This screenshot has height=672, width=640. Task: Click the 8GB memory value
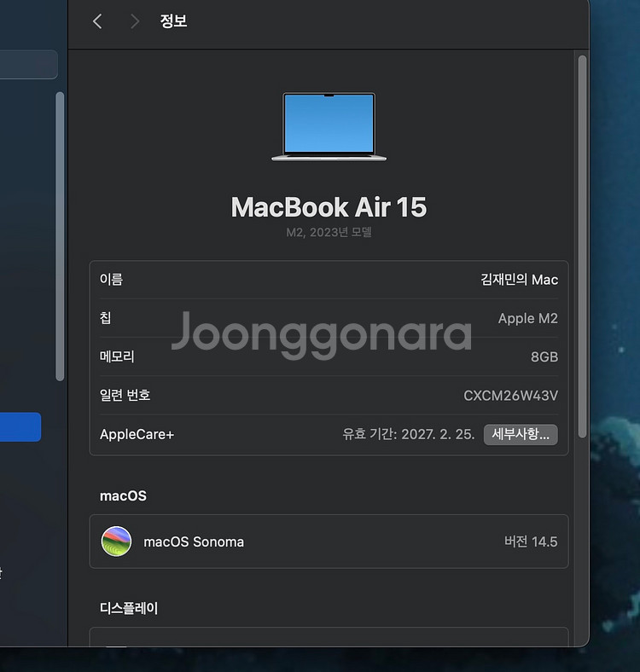[544, 357]
